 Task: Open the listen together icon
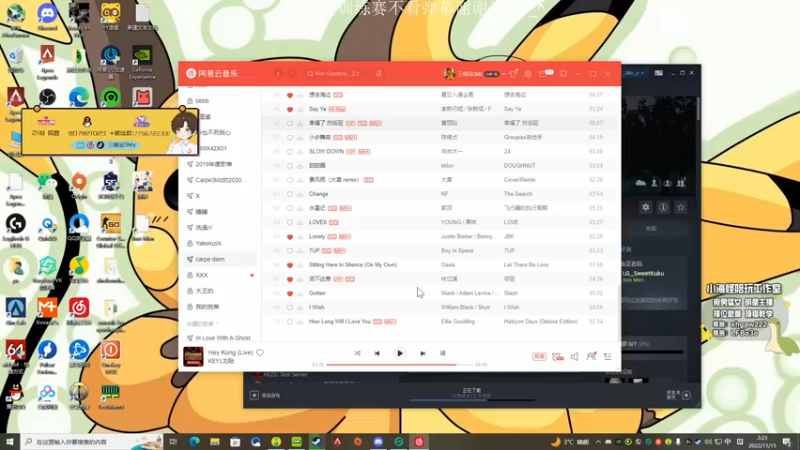pos(591,356)
